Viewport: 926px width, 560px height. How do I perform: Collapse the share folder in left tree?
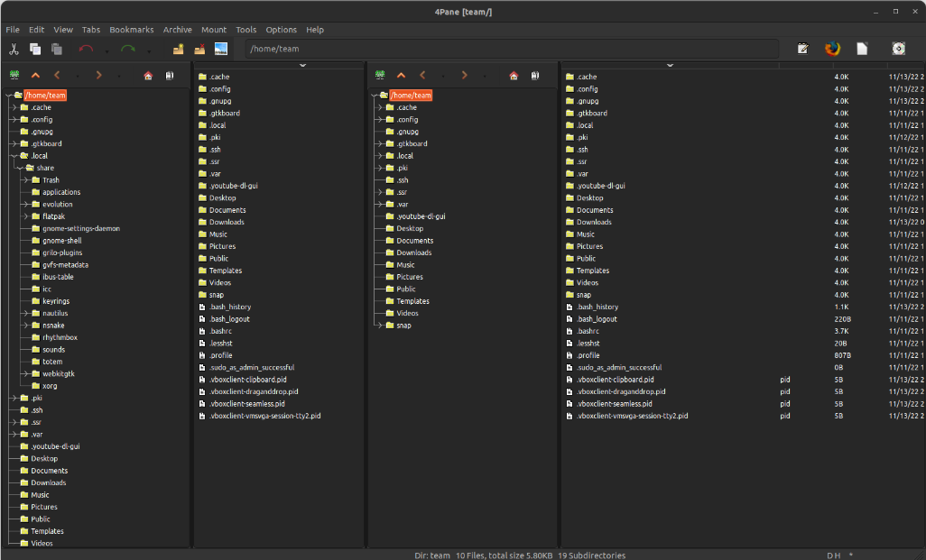coord(20,168)
